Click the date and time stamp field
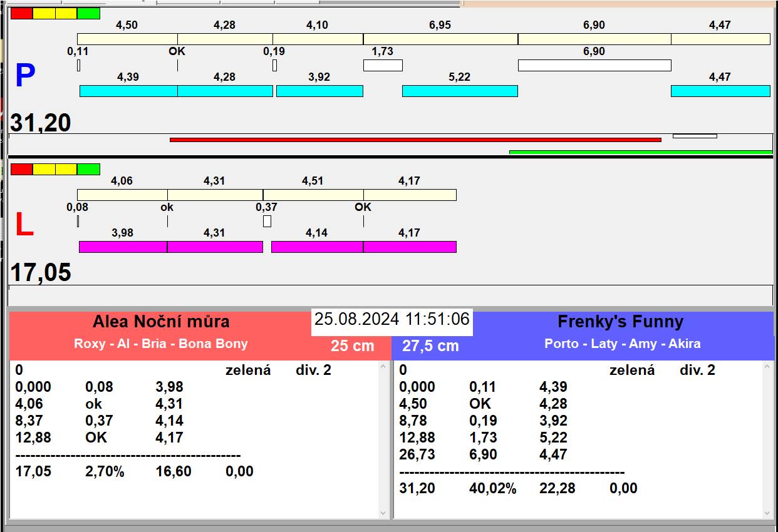 (392, 319)
